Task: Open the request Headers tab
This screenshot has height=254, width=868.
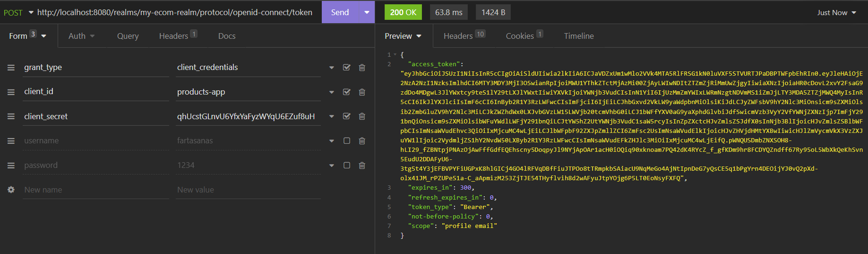Action: tap(178, 36)
